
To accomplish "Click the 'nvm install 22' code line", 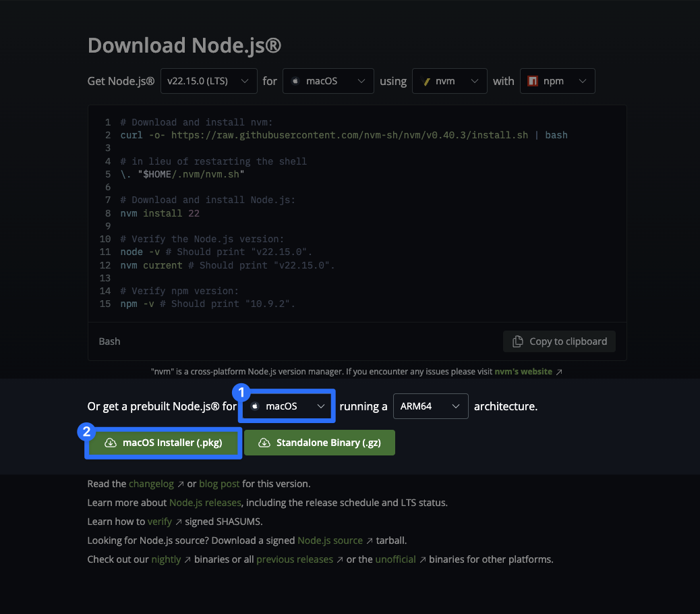I will tap(160, 213).
